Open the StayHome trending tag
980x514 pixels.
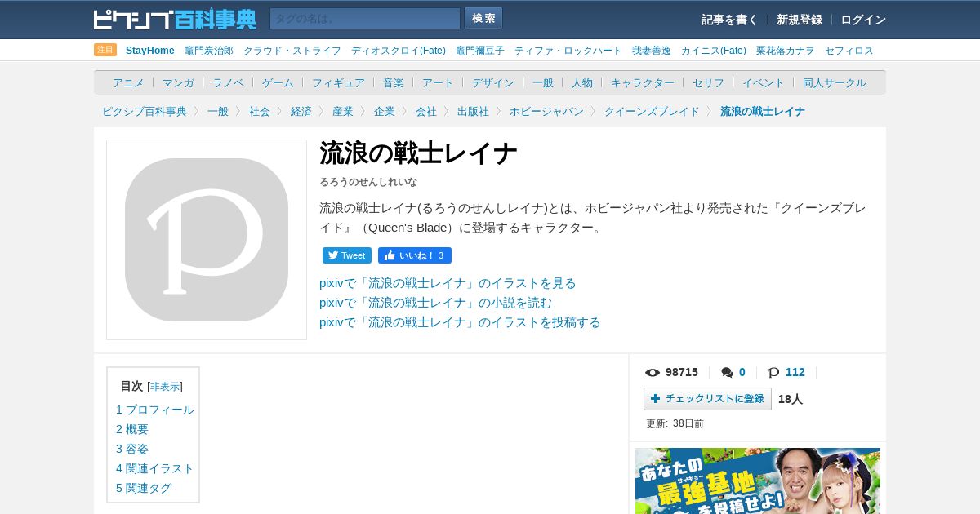(x=150, y=51)
